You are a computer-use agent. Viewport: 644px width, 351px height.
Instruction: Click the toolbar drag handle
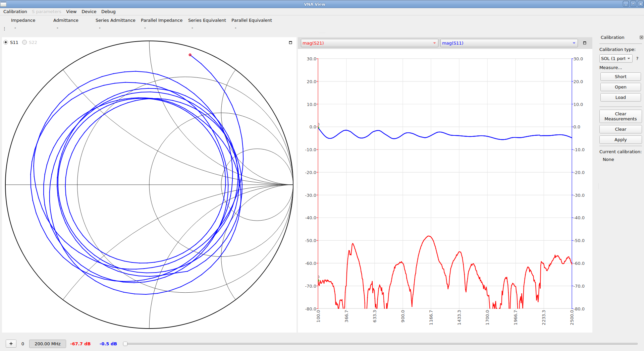(4, 29)
